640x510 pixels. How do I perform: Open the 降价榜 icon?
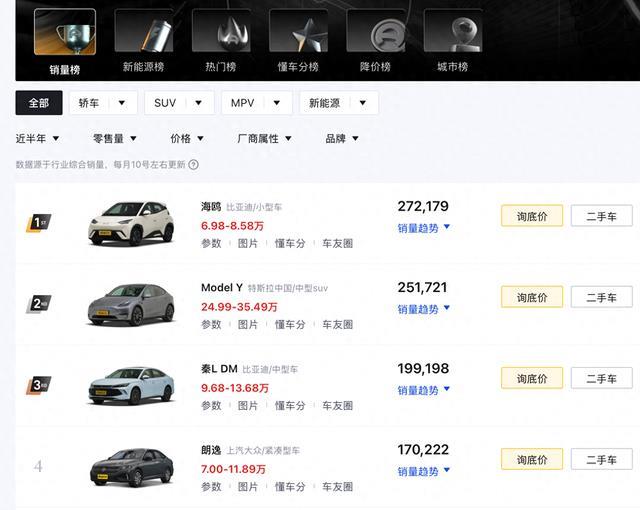(376, 31)
